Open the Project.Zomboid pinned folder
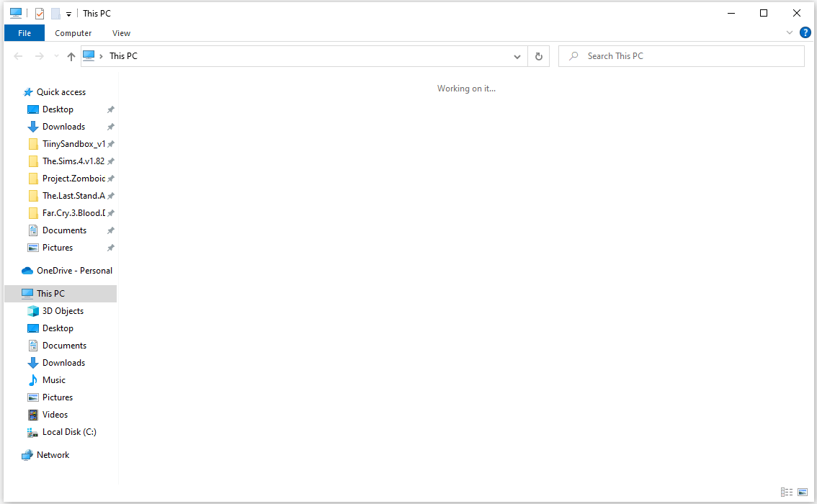 pos(73,179)
